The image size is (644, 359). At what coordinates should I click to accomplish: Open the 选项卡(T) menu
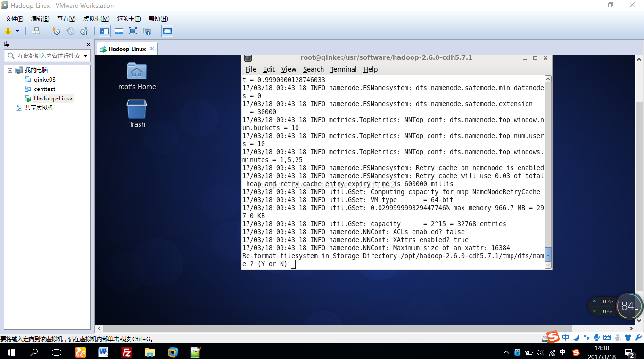[129, 19]
